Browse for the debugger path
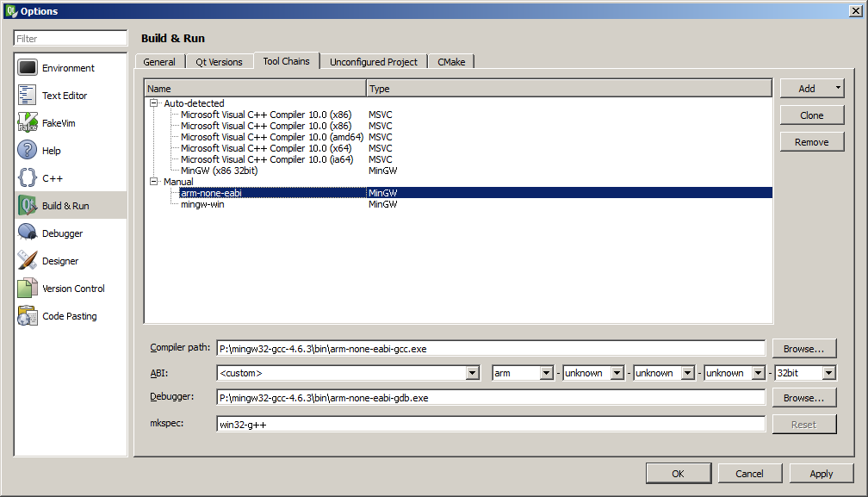Image resolution: width=868 pixels, height=497 pixels. pyautogui.click(x=803, y=398)
